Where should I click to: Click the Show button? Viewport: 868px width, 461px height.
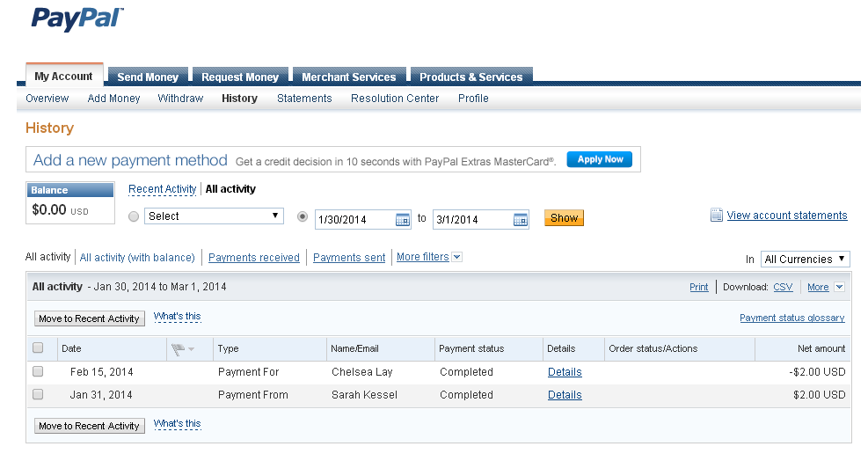coord(564,218)
